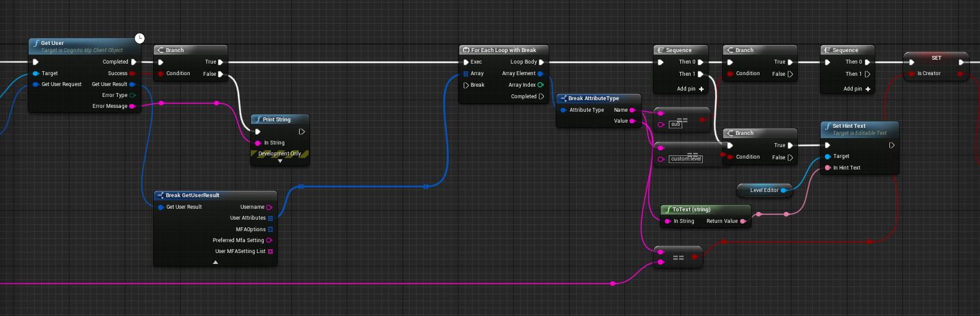Click the 'sub' text field on the equals node
The height and width of the screenshot is (316, 980).
(675, 124)
